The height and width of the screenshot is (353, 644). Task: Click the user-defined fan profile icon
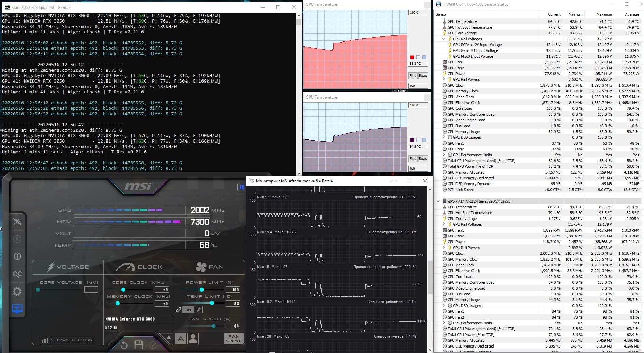[193, 339]
